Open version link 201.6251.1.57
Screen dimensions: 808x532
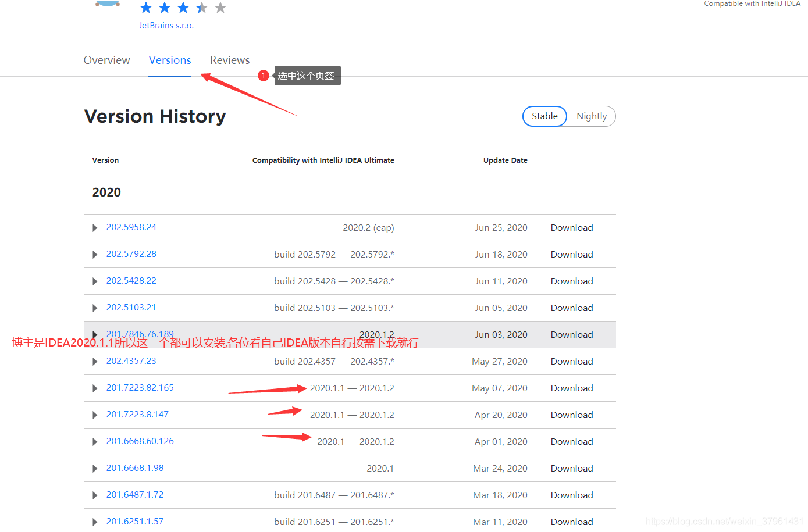coord(135,522)
